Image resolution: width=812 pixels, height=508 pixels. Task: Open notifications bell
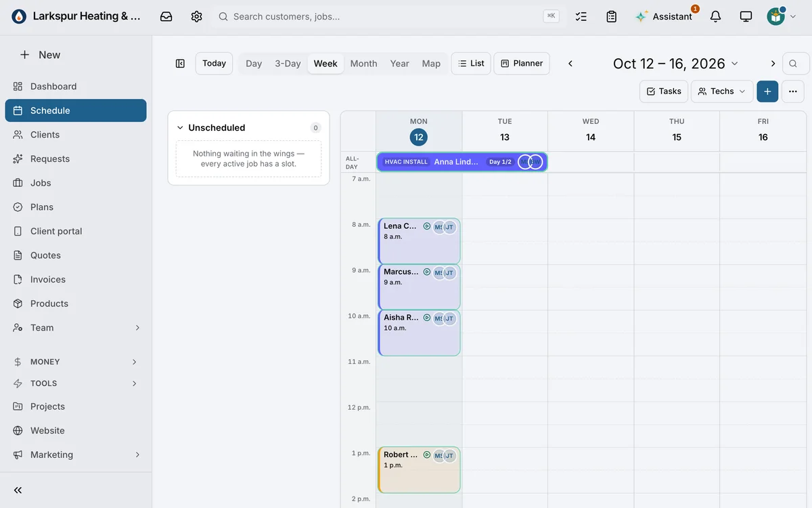coord(715,16)
